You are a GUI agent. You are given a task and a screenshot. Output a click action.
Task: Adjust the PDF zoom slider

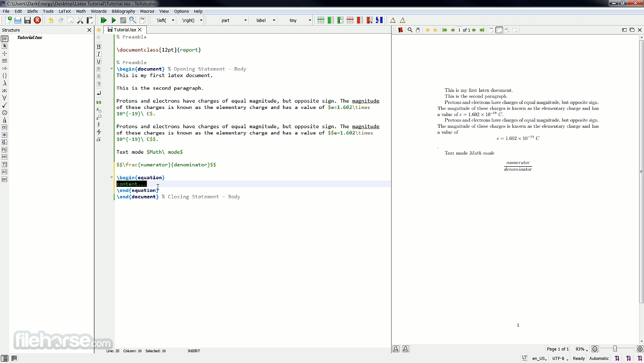[615, 349]
